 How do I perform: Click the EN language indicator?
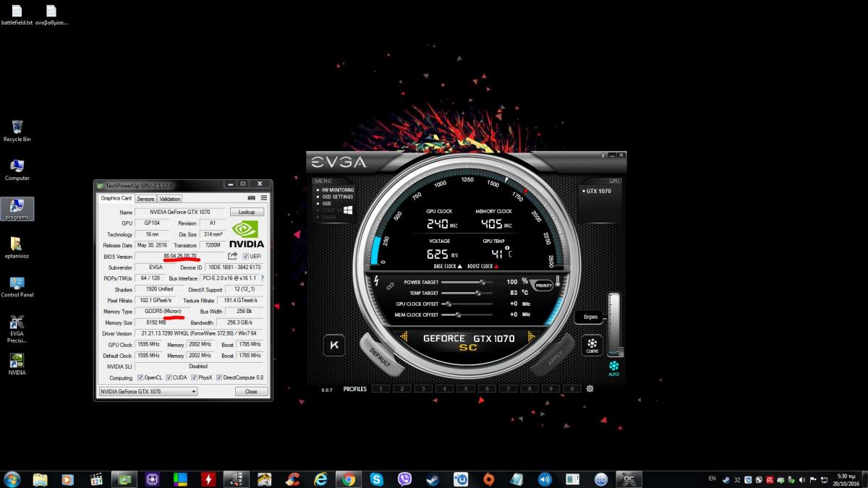(x=712, y=479)
